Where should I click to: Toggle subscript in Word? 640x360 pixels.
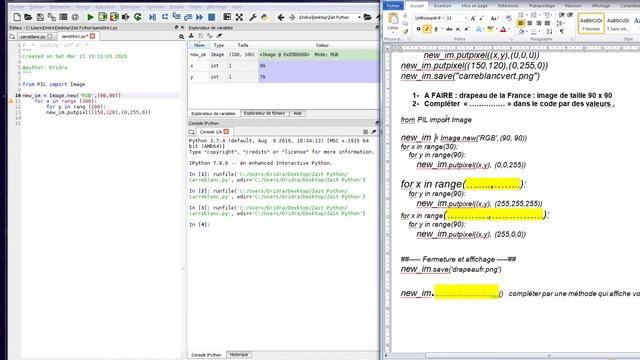coord(458,29)
